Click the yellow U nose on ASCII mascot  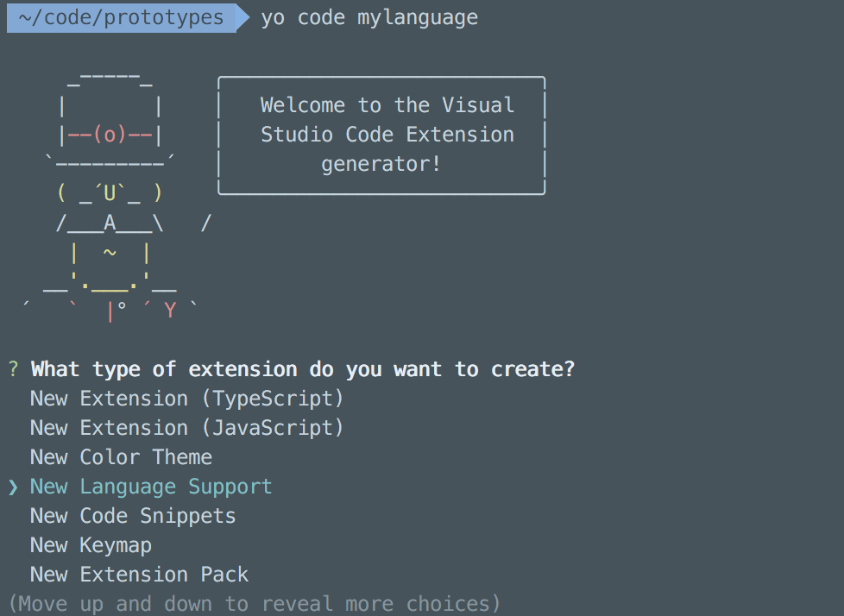tap(110, 193)
